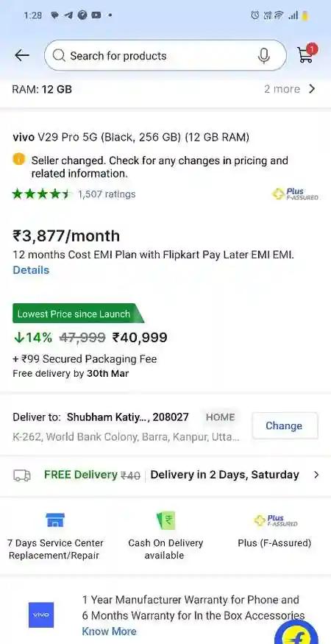
Task: Tap the search magnifier icon
Action: tap(59, 55)
